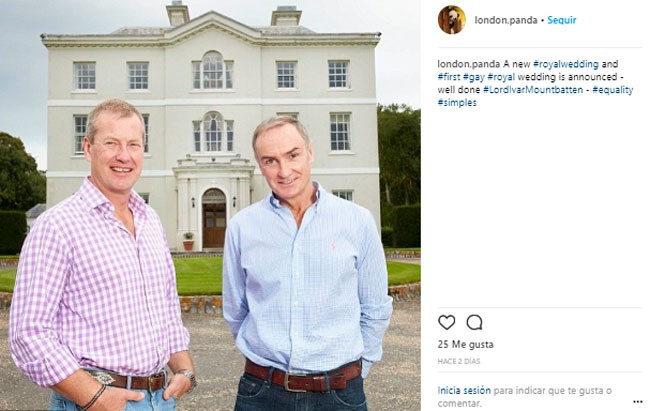Viewport: 650px width, 411px height.
Task: Open the HACE 2 DÍAS timestamp
Action: (x=459, y=361)
